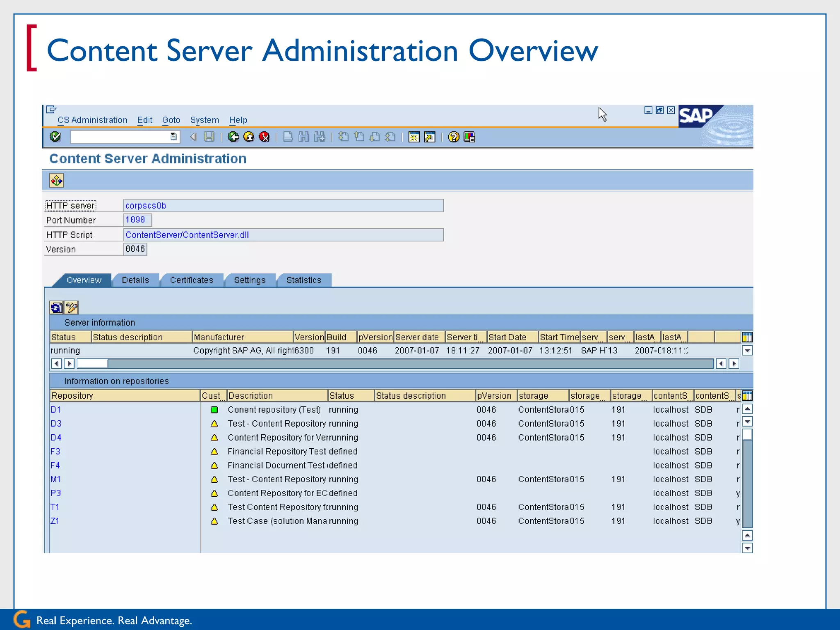Click the Port Number field 1090
Viewport: 840px width, 630px height.
pos(137,220)
